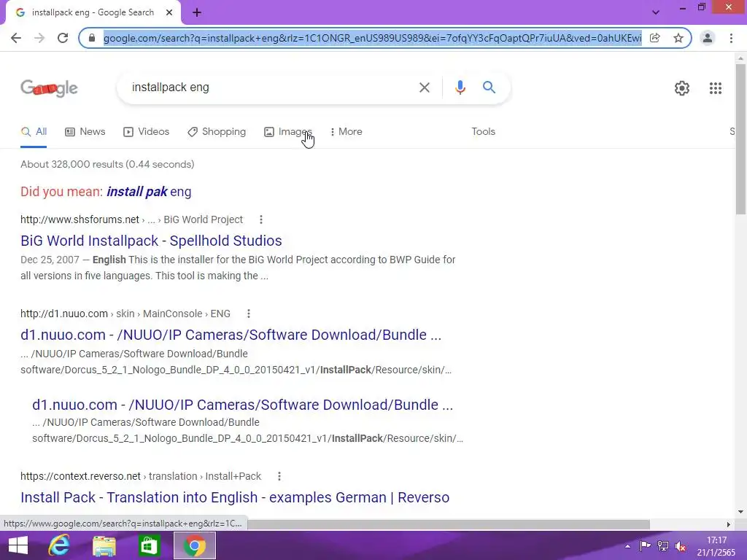
Task: Click the vertical page scrollbar thumb
Action: tap(740, 138)
